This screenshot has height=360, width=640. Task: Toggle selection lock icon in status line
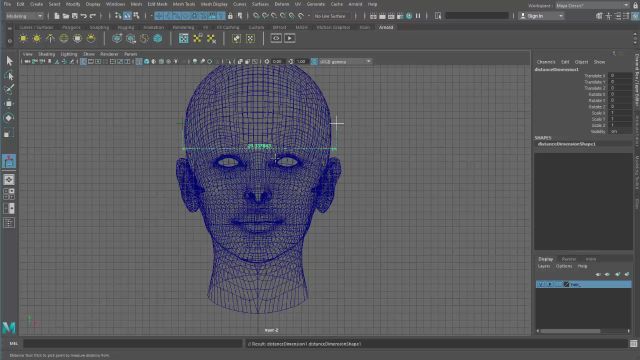pyautogui.click(x=230, y=16)
